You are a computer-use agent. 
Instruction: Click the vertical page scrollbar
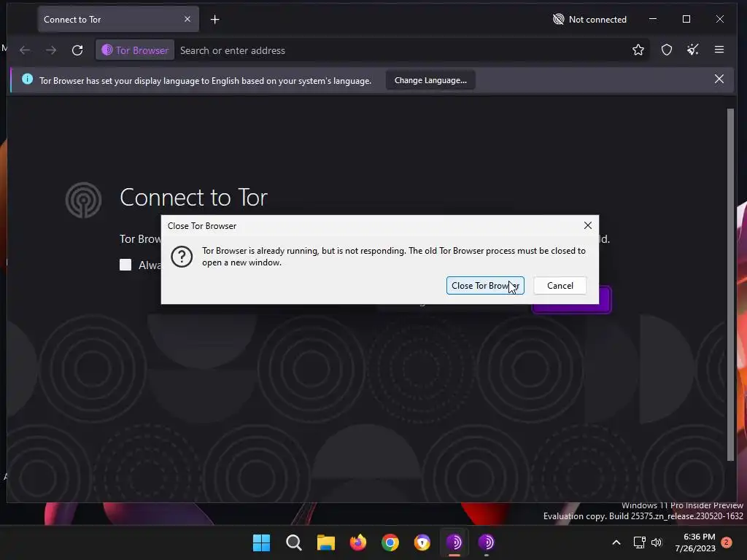pos(730,285)
